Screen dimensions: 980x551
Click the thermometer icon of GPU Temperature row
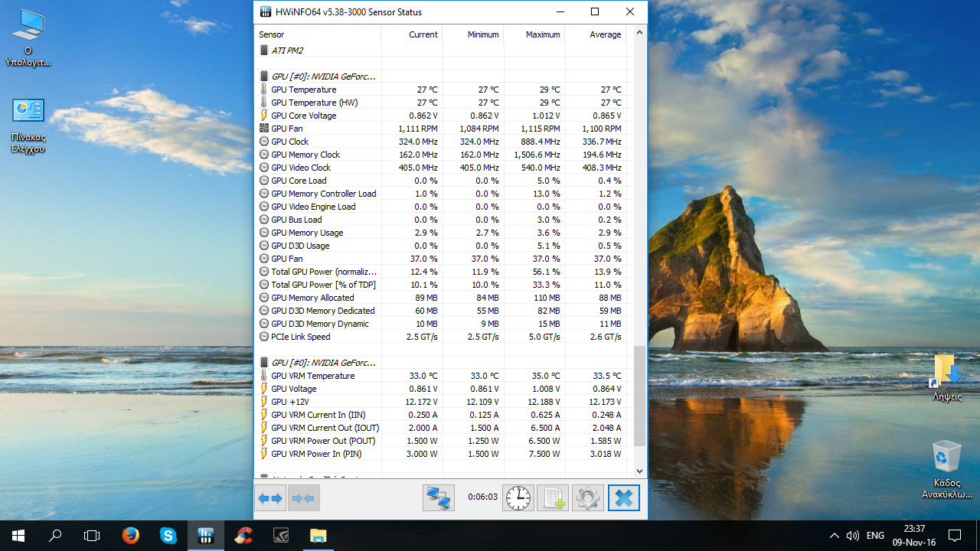264,90
